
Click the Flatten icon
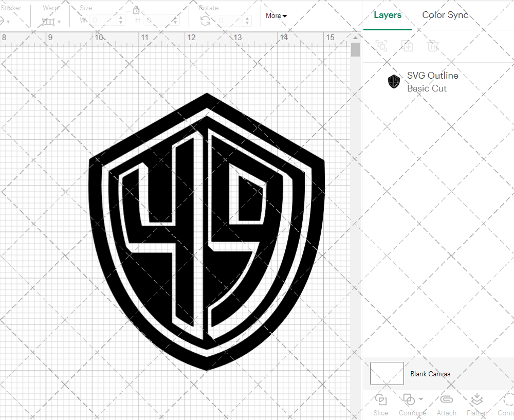476,400
